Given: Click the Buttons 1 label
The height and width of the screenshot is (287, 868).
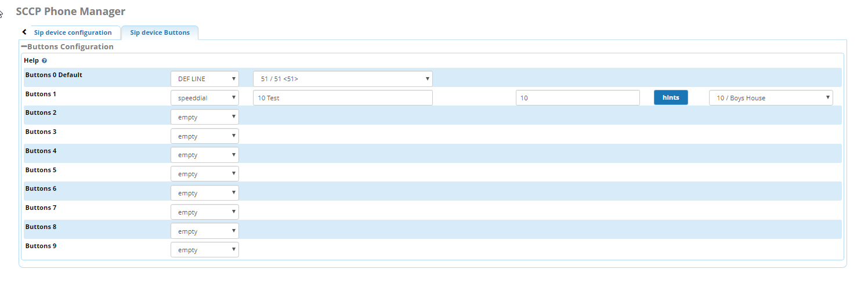Looking at the screenshot, I should point(41,93).
